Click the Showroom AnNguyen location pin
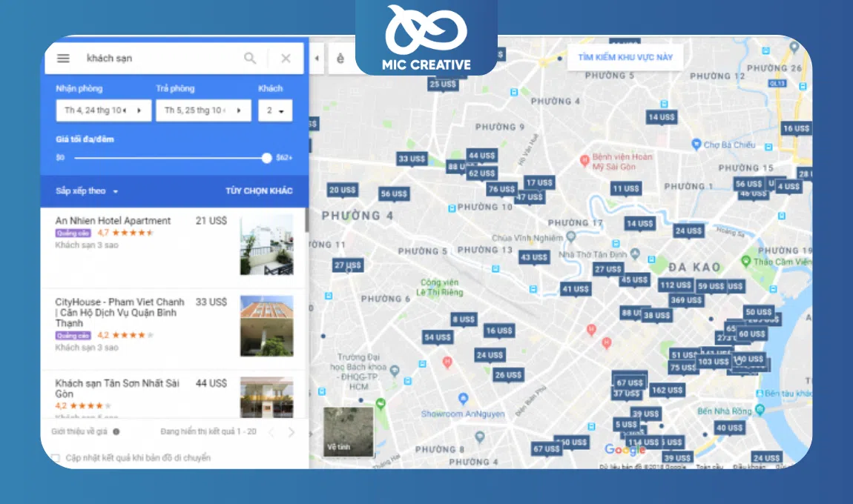The image size is (853, 504). click(x=463, y=399)
